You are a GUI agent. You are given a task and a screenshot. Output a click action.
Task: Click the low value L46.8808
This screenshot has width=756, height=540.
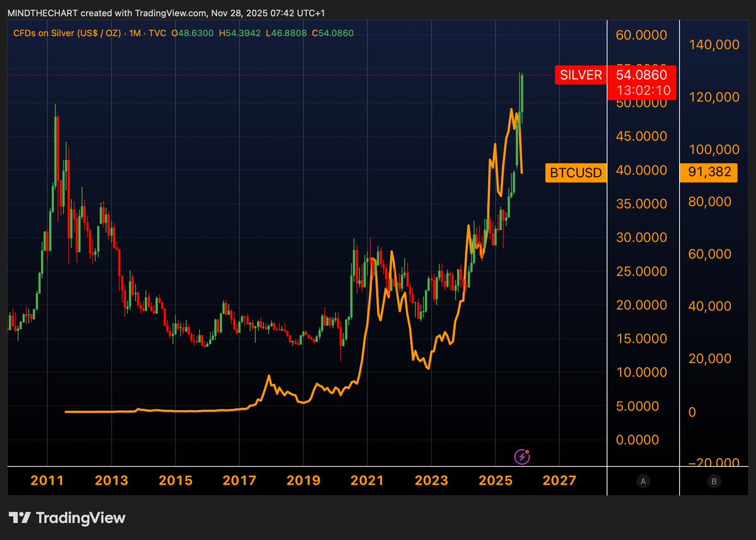point(286,33)
